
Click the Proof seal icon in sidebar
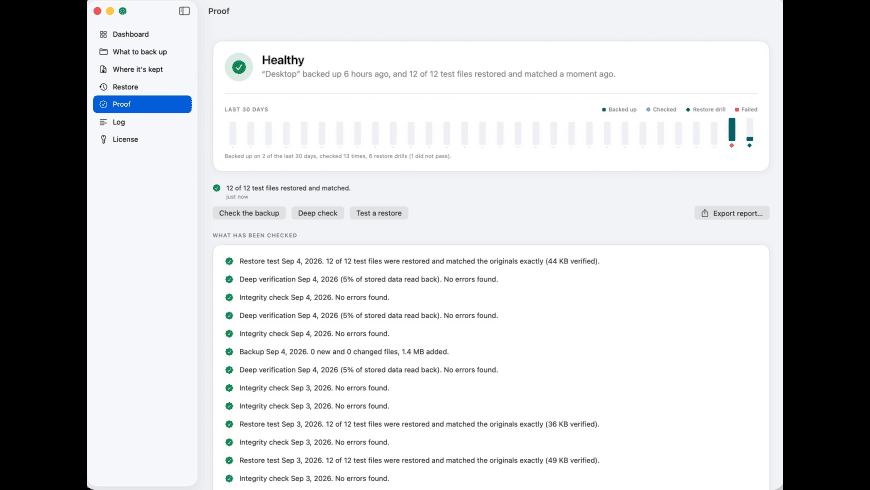[103, 104]
